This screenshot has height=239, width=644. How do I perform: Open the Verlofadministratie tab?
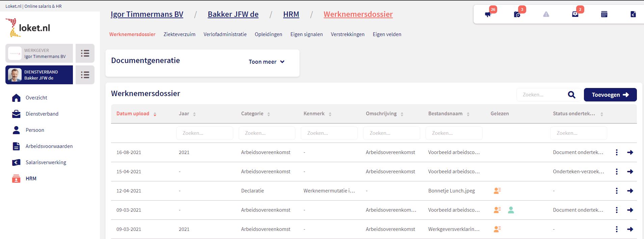(225, 34)
